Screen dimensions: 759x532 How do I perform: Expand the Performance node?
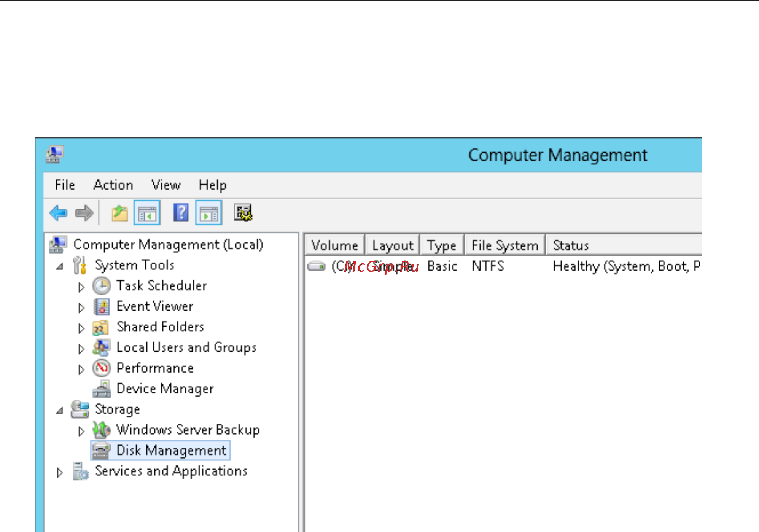click(x=81, y=369)
